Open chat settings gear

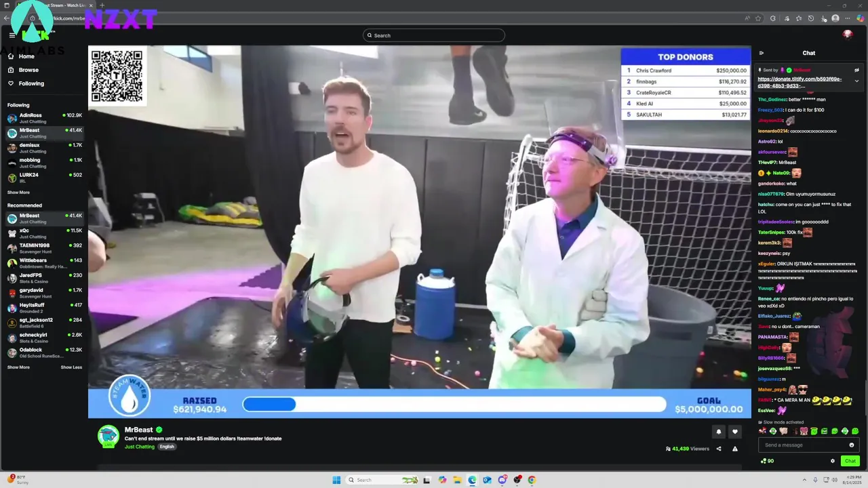tap(833, 461)
